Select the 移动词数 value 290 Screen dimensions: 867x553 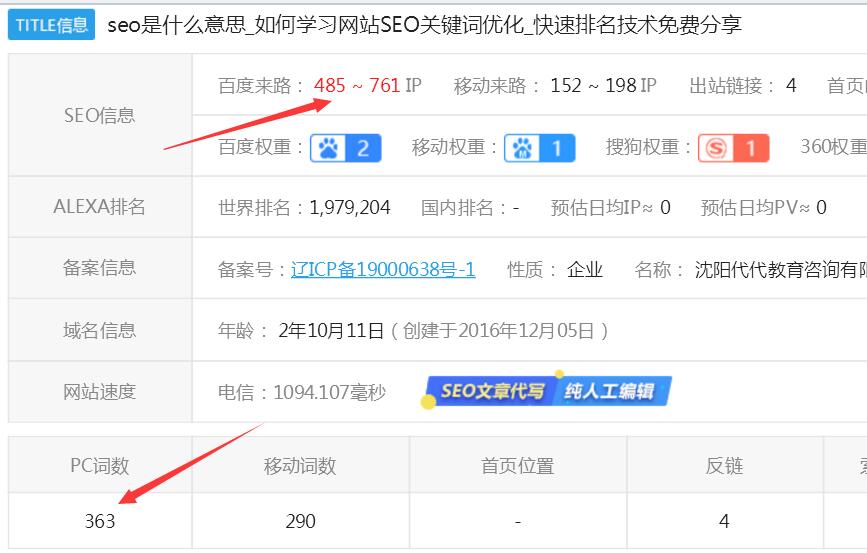[x=300, y=521]
